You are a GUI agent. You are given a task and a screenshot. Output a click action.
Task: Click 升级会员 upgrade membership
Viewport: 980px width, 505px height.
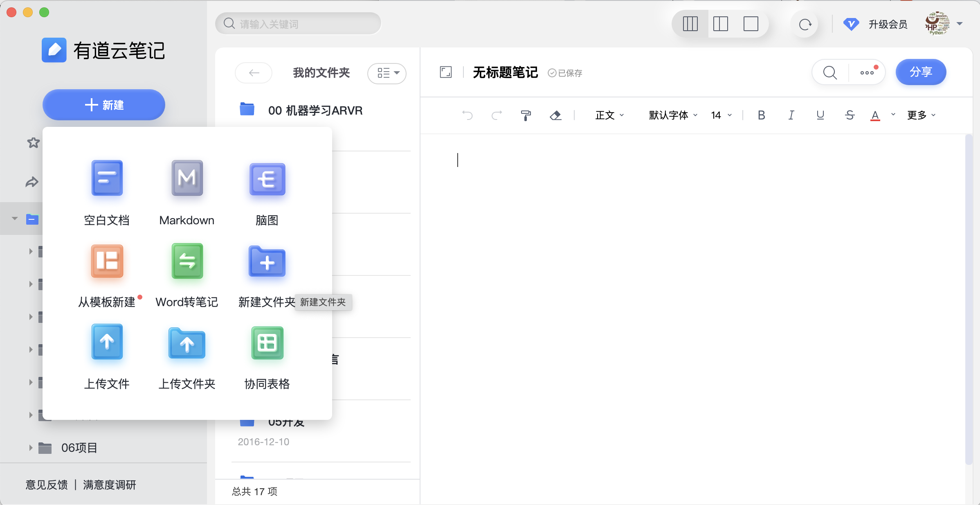(x=888, y=24)
